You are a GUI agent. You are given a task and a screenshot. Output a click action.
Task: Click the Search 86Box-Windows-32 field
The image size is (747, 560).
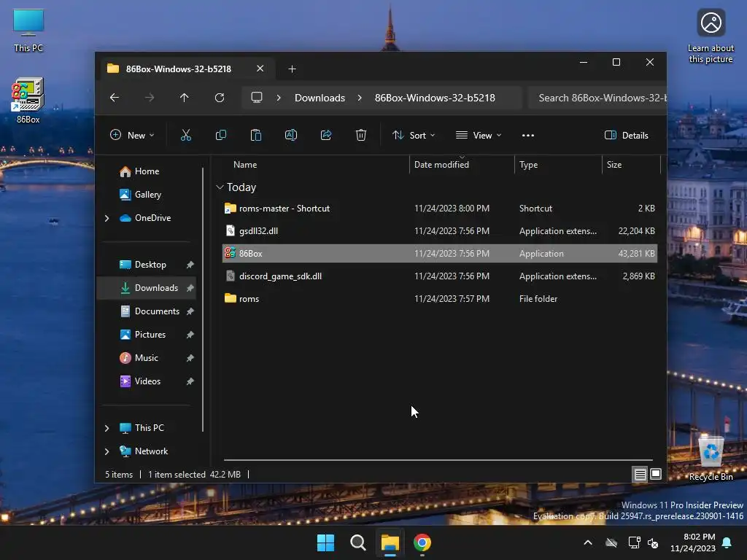coord(598,98)
